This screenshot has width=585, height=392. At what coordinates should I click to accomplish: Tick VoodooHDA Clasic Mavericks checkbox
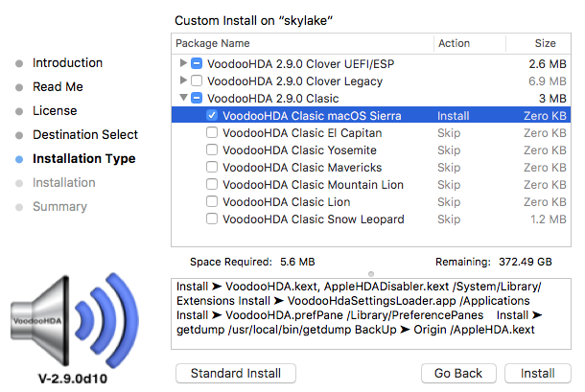(212, 168)
